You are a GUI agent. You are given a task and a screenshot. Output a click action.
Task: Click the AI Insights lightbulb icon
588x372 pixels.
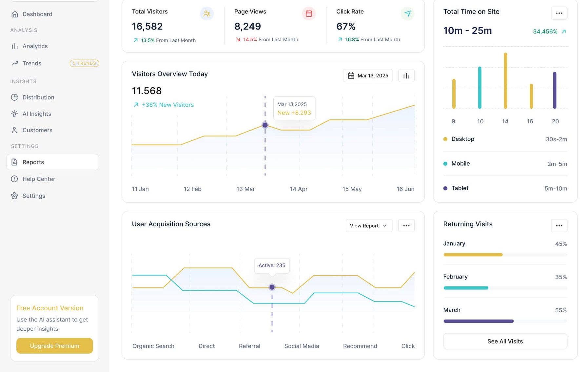point(14,114)
